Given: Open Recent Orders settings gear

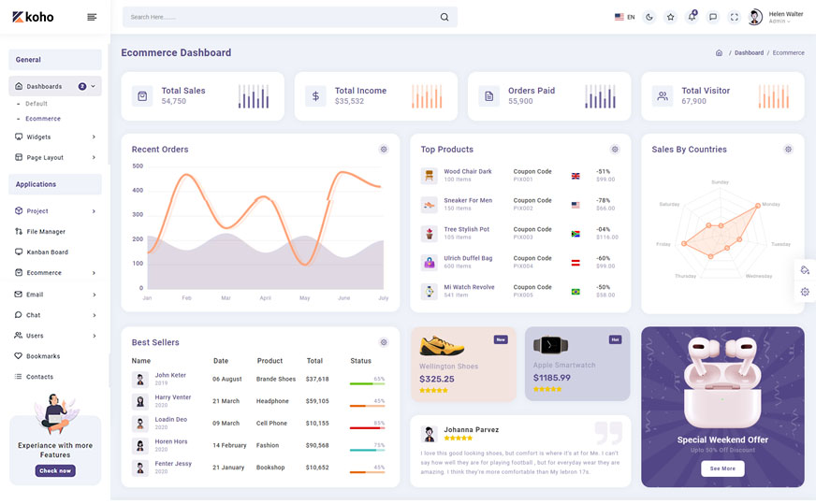Looking at the screenshot, I should click(384, 150).
